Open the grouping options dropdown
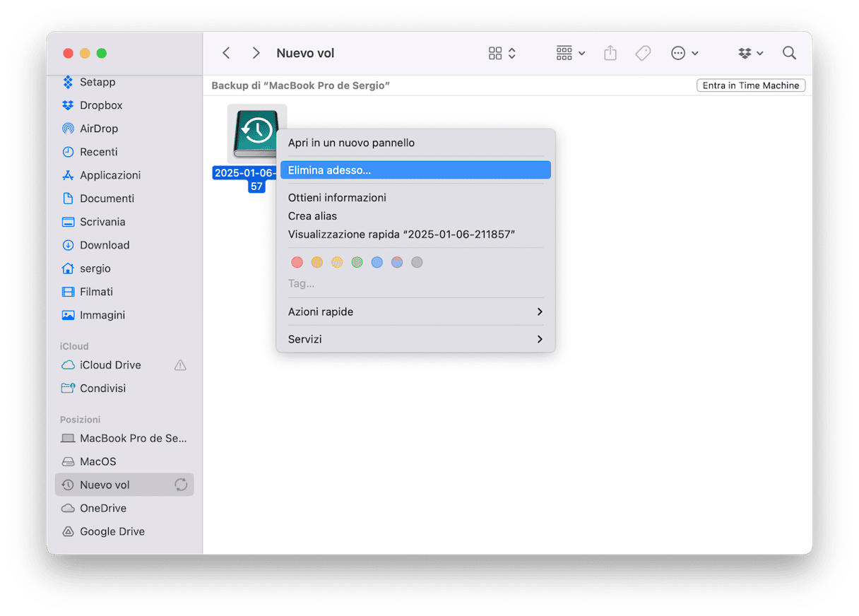The height and width of the screenshot is (616, 859). coord(570,53)
